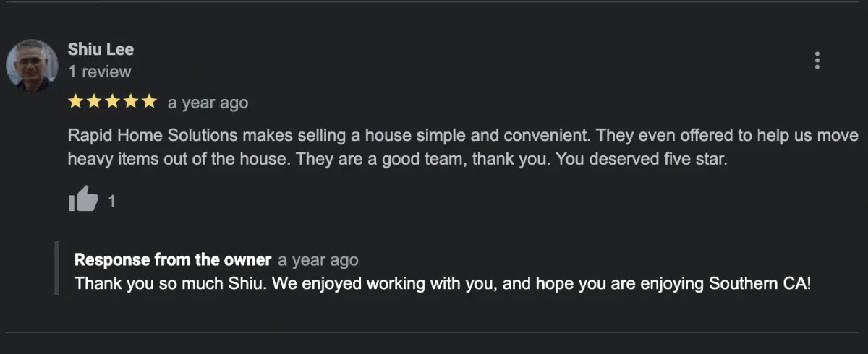
Task: Click the second star in the rating
Action: pos(93,102)
